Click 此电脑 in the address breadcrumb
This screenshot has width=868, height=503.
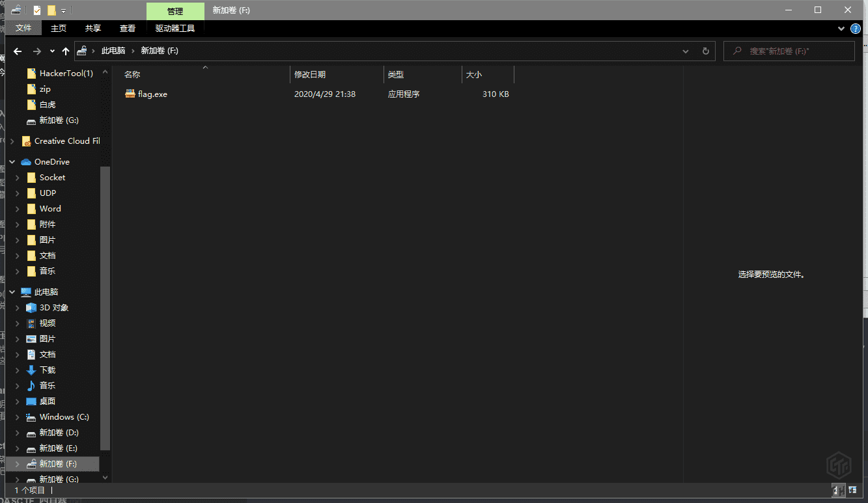click(113, 51)
